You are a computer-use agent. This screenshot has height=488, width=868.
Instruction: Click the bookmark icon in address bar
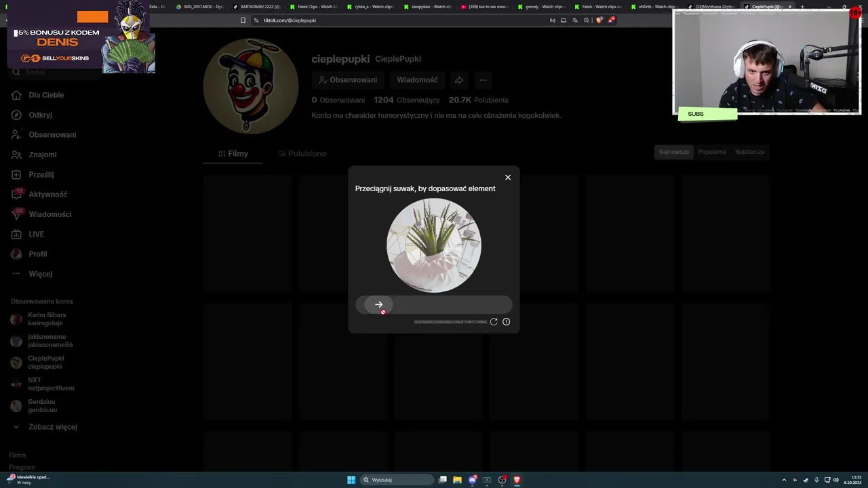pyautogui.click(x=243, y=20)
